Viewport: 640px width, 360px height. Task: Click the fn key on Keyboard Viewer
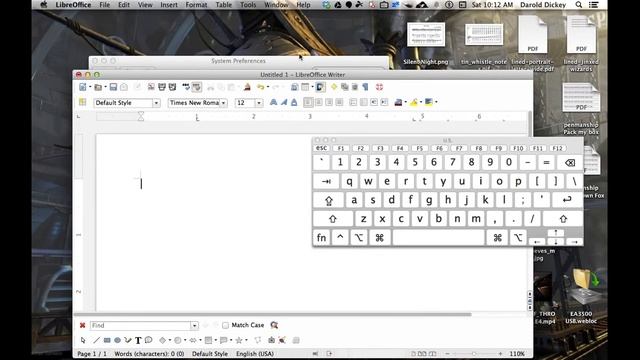point(322,238)
